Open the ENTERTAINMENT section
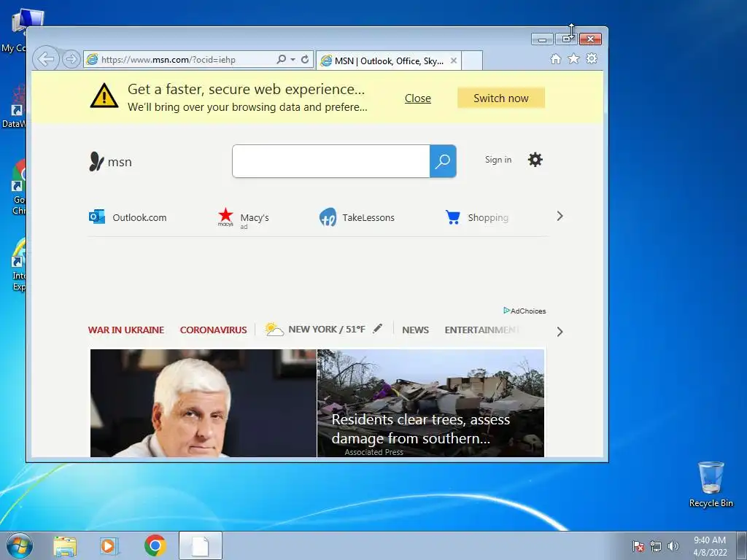This screenshot has height=560, width=747. pyautogui.click(x=481, y=330)
